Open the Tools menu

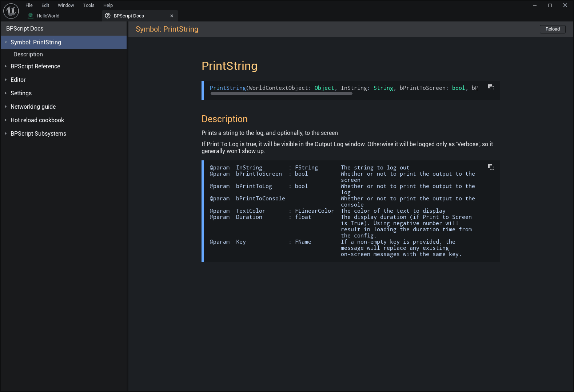click(89, 5)
